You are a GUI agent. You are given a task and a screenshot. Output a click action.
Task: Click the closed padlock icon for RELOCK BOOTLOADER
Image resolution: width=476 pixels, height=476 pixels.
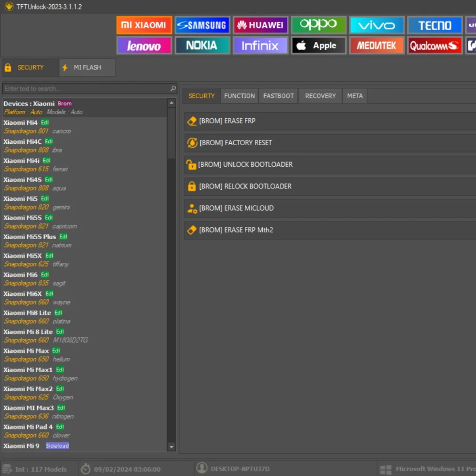[192, 186]
